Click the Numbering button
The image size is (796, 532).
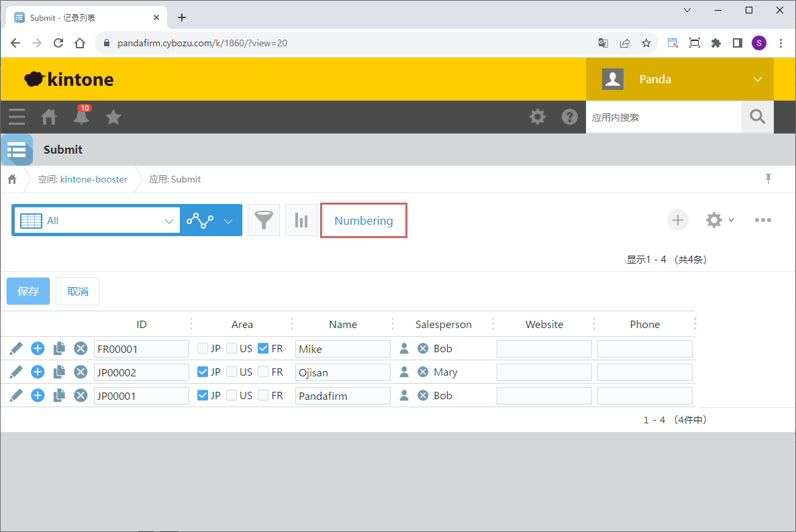[364, 221]
